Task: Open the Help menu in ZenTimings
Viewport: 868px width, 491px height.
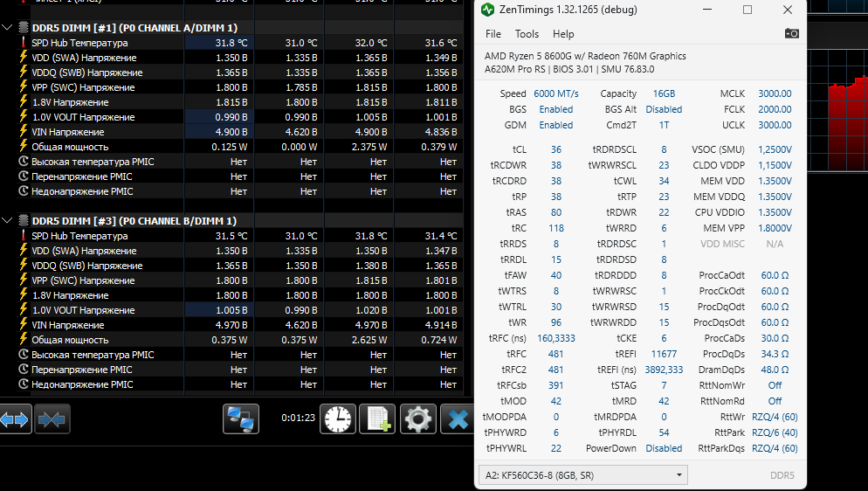Action: coord(563,34)
